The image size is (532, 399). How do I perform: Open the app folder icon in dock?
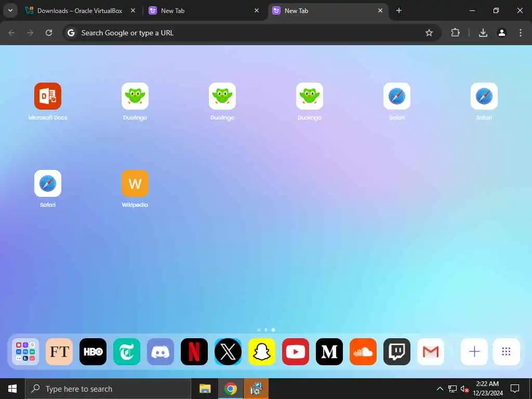click(25, 352)
